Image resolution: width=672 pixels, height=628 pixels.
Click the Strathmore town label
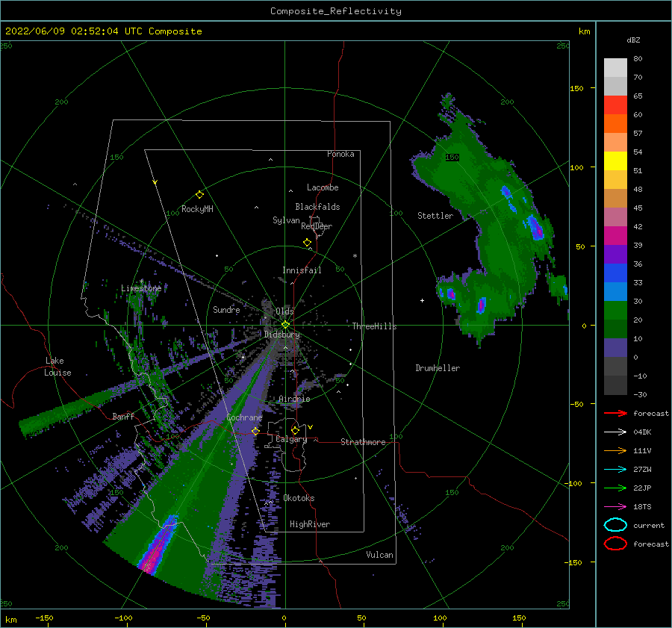click(363, 442)
